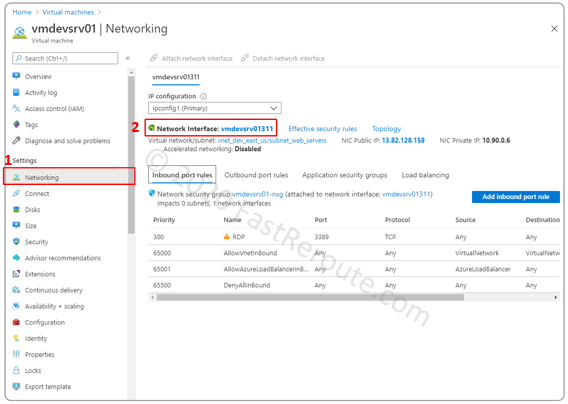Viewport: 568px width, 404px height.
Task: Click Attach network interface
Action: click(191, 58)
